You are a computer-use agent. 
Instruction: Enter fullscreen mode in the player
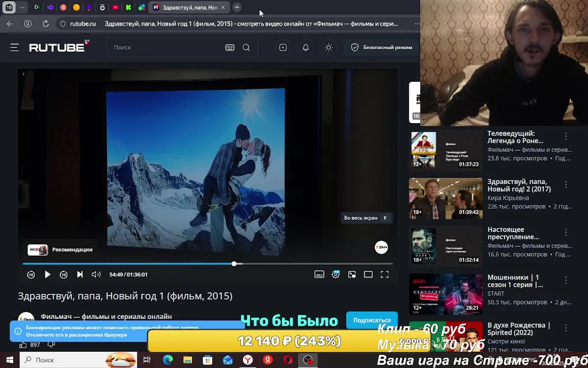(x=385, y=274)
